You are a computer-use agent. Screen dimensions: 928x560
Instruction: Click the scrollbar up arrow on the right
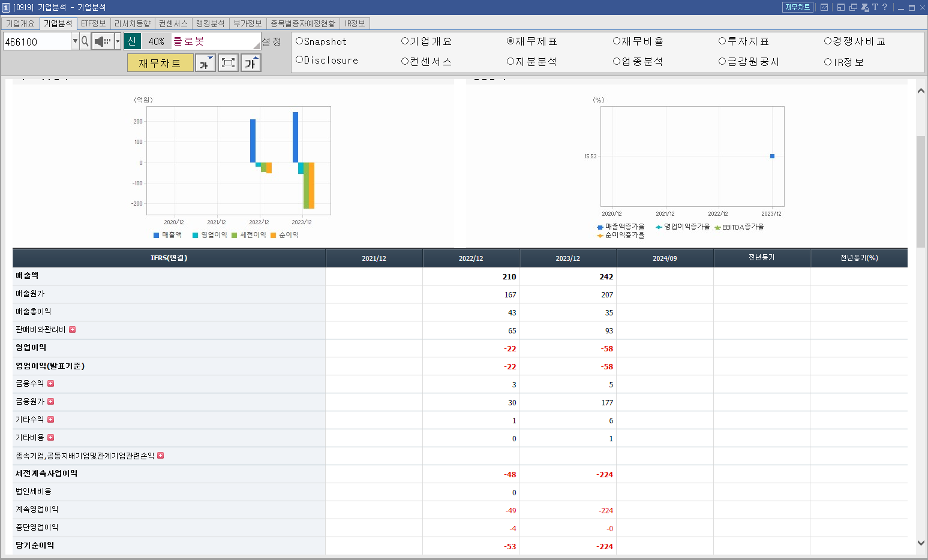921,90
